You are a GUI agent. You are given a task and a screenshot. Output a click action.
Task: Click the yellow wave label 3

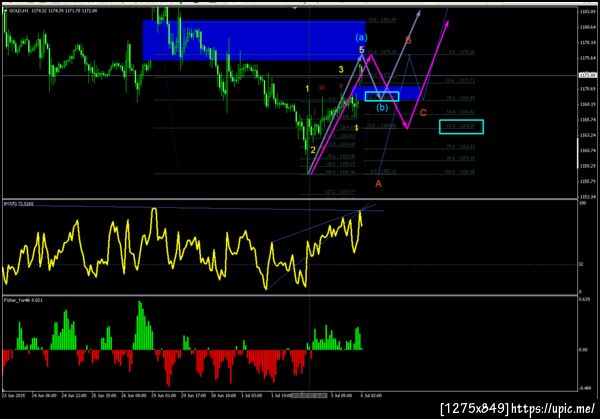341,70
